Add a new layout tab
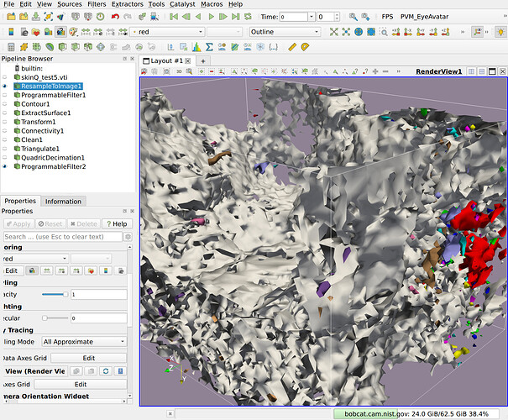 click(x=202, y=61)
